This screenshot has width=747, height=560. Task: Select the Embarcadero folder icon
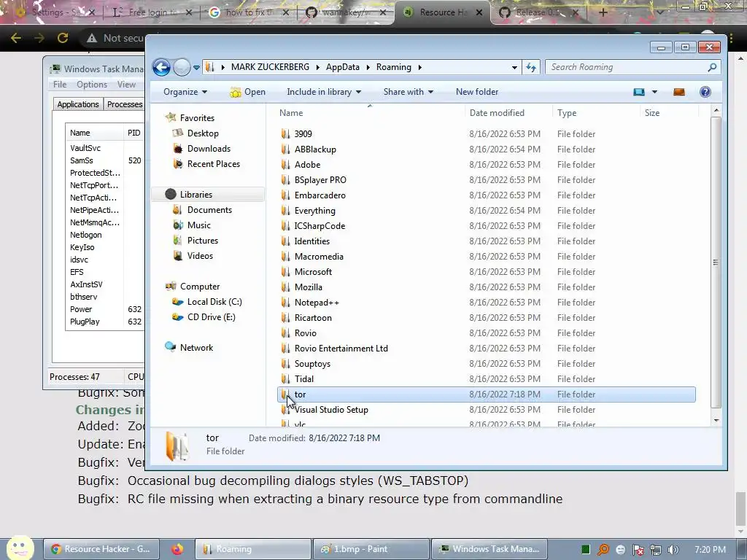tap(285, 195)
